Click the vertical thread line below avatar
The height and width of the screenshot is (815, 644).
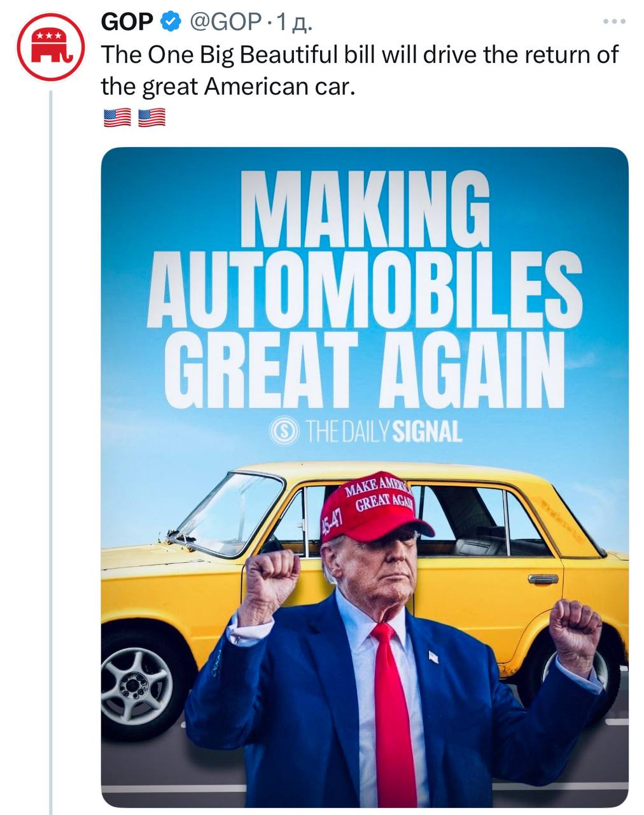pyautogui.click(x=50, y=446)
